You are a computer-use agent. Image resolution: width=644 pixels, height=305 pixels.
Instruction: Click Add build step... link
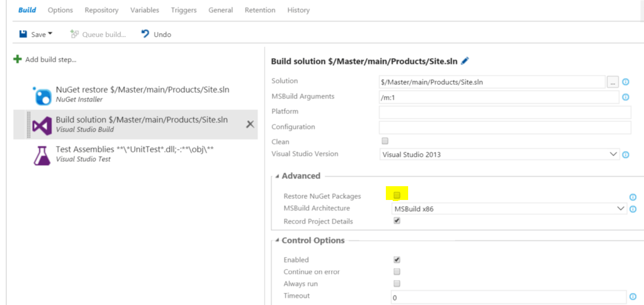51,59
